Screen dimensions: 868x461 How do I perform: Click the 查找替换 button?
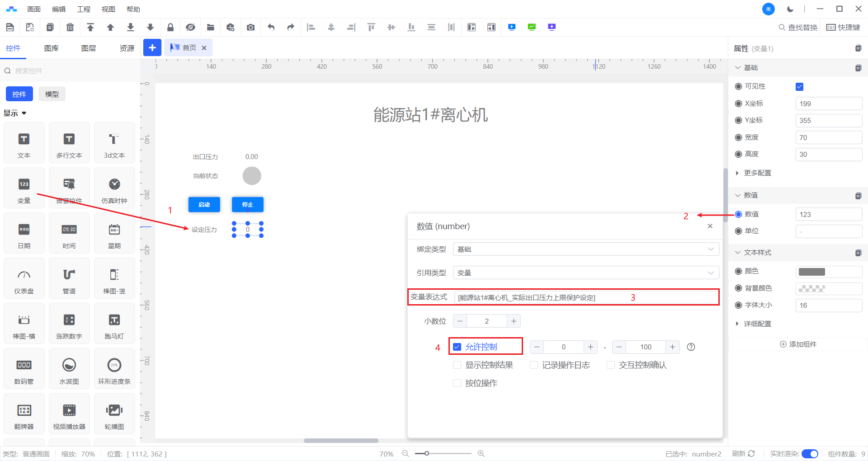(x=798, y=28)
